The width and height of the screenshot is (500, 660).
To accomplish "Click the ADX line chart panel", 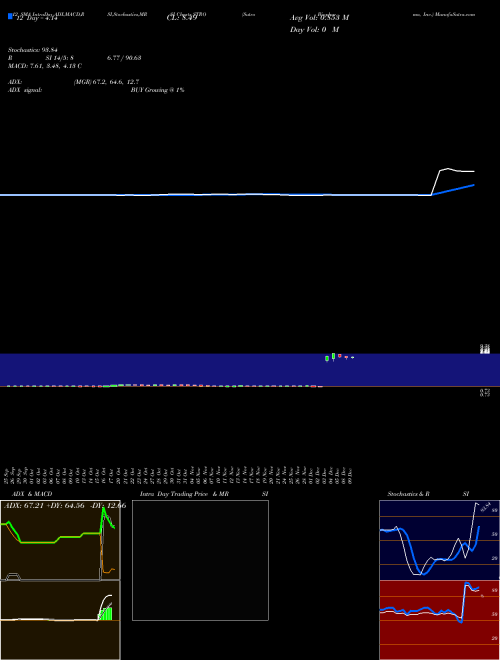I will click(60, 540).
